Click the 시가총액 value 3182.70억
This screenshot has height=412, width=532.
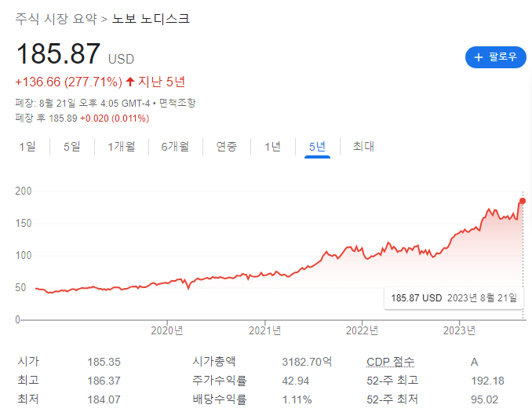(307, 362)
